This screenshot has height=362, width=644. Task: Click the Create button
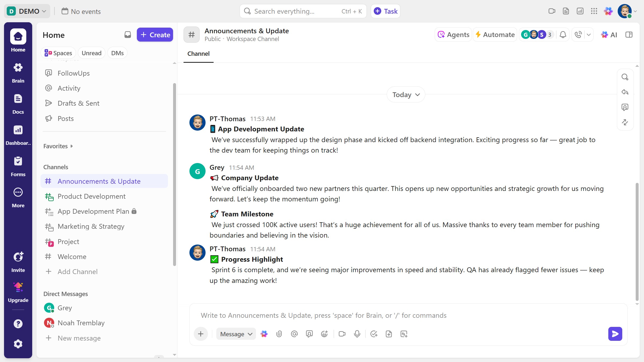(x=155, y=35)
